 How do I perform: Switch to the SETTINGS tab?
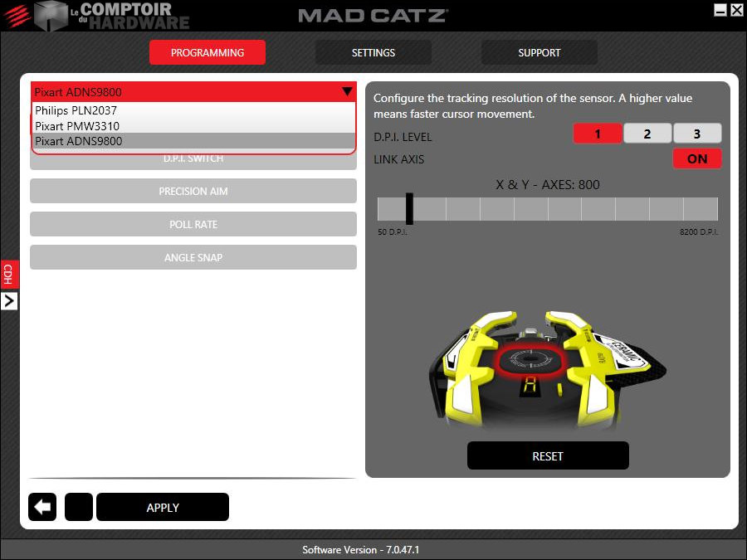tap(373, 52)
